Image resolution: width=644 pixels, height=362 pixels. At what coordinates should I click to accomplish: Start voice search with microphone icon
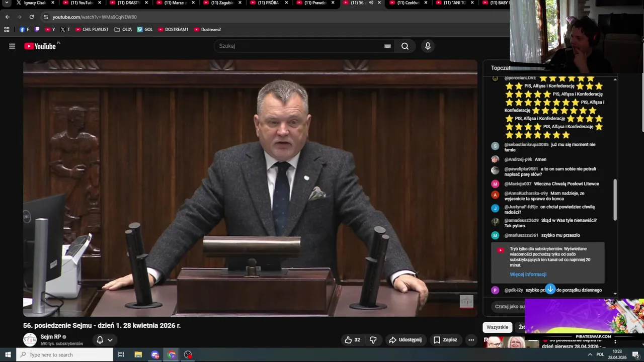pyautogui.click(x=428, y=46)
